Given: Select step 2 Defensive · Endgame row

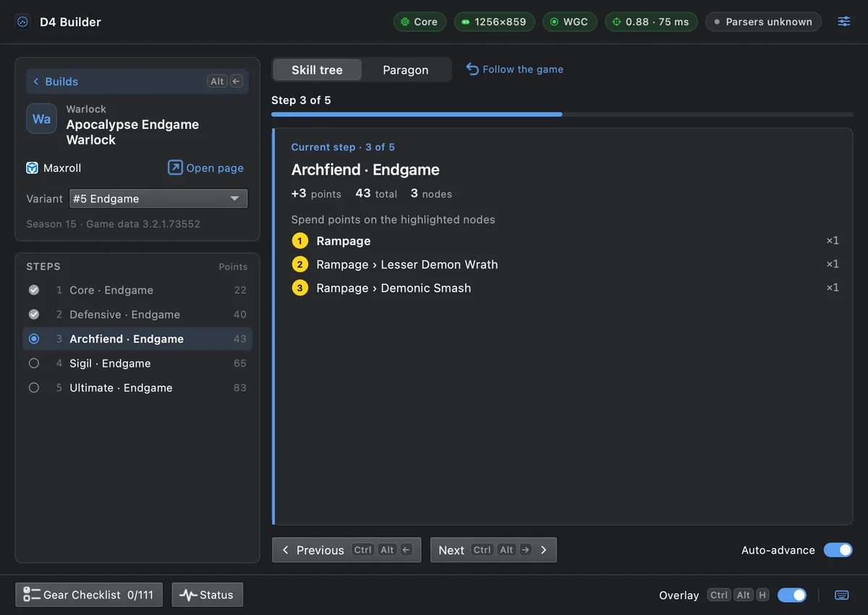Looking at the screenshot, I should [x=137, y=315].
